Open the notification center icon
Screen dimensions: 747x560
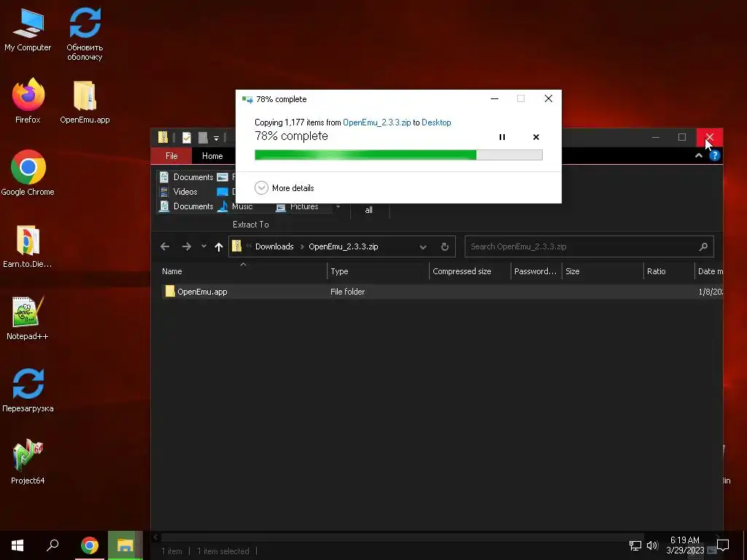(723, 545)
